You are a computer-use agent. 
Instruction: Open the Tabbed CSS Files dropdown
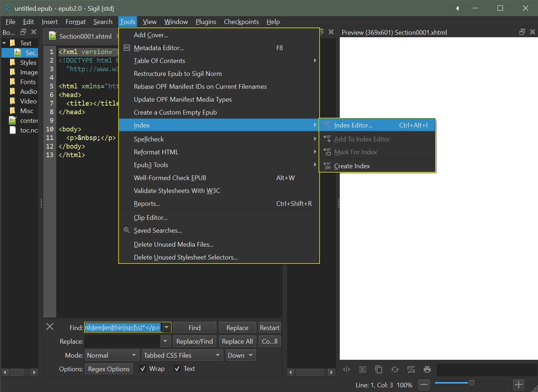coord(182,355)
